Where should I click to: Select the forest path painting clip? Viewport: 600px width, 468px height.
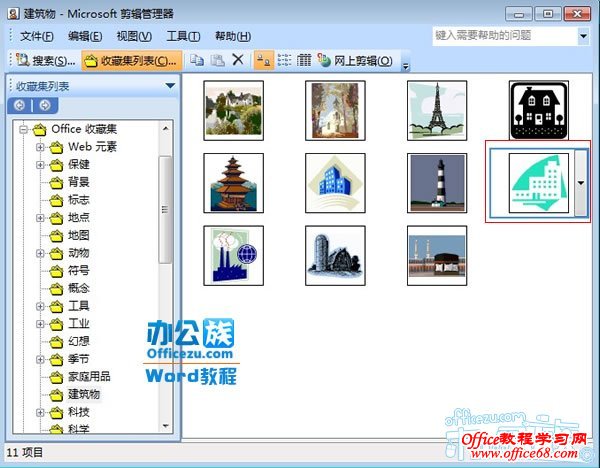(335, 111)
